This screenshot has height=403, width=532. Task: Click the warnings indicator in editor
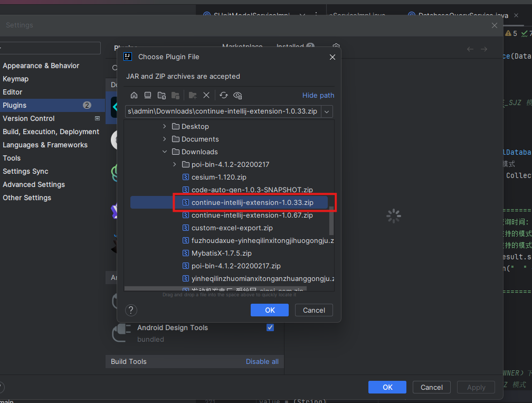[511, 33]
